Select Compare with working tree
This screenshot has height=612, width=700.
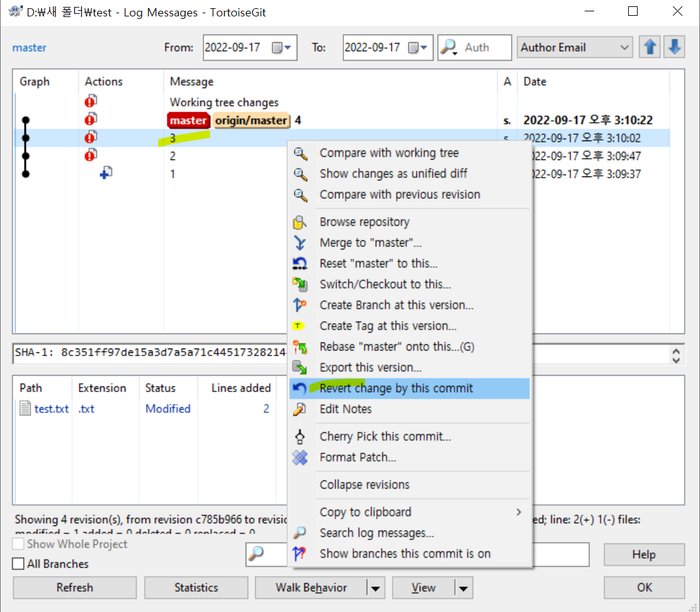[x=410, y=153]
